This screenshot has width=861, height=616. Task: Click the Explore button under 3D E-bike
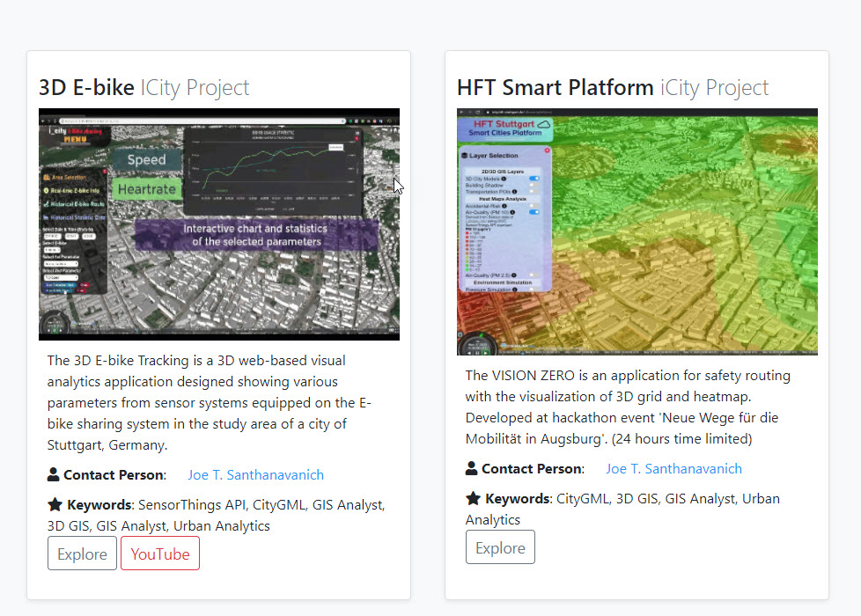pos(83,554)
